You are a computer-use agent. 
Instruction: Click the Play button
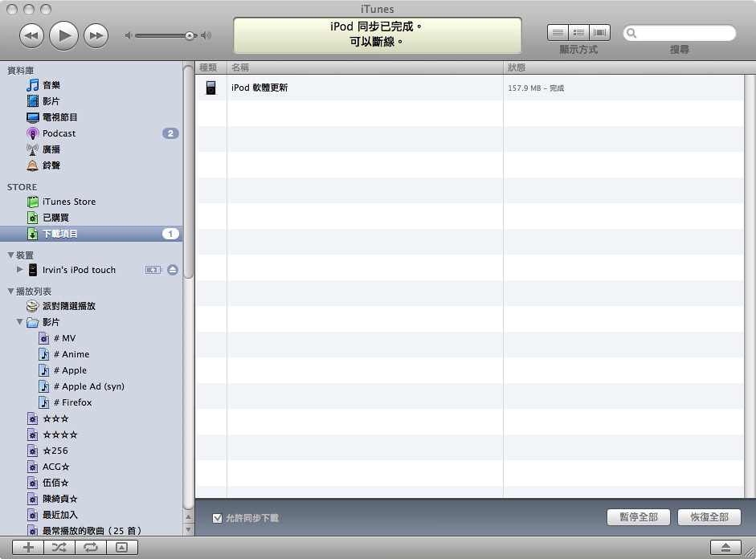(x=63, y=35)
